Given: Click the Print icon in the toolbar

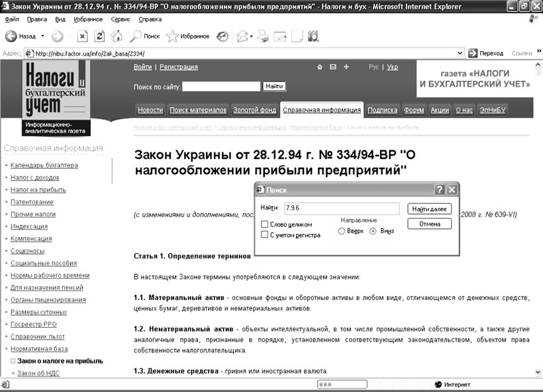Looking at the screenshot, I should (x=263, y=36).
